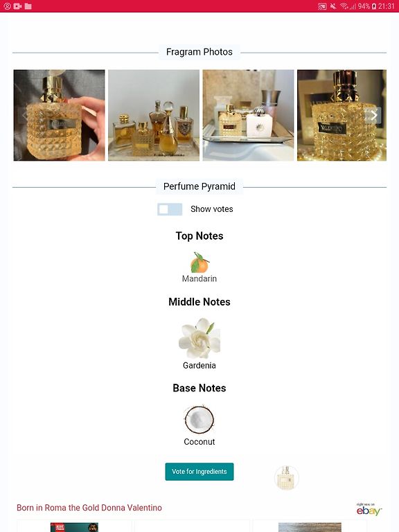Open the eBay logo link
Viewport: 399px width, 532px height.
369,509
